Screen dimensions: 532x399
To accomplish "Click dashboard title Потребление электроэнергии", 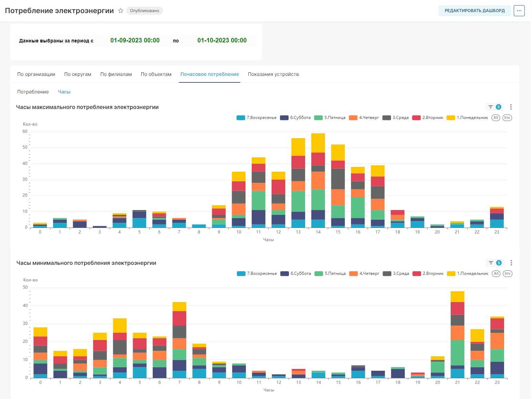I will click(59, 11).
